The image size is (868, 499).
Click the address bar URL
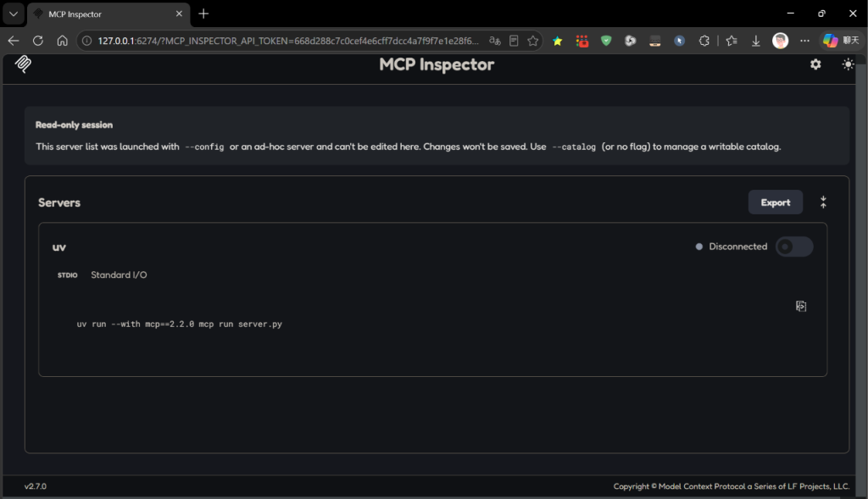(288, 41)
